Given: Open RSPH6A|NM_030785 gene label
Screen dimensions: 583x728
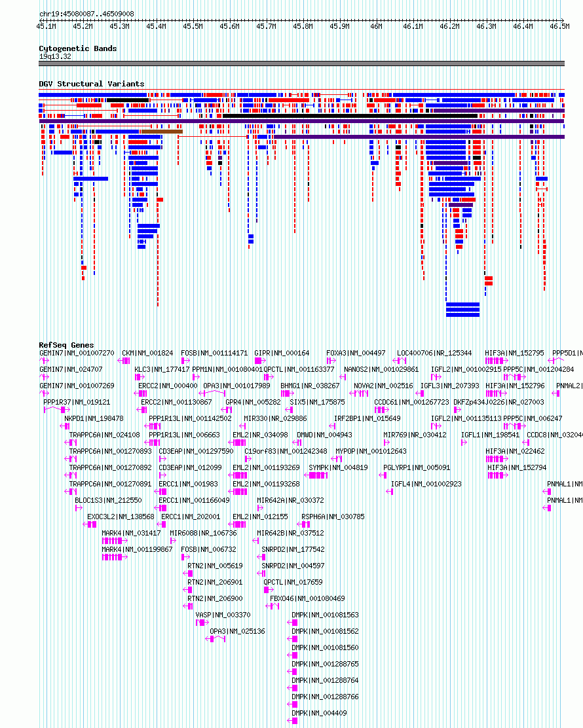Looking at the screenshot, I should [x=333, y=517].
